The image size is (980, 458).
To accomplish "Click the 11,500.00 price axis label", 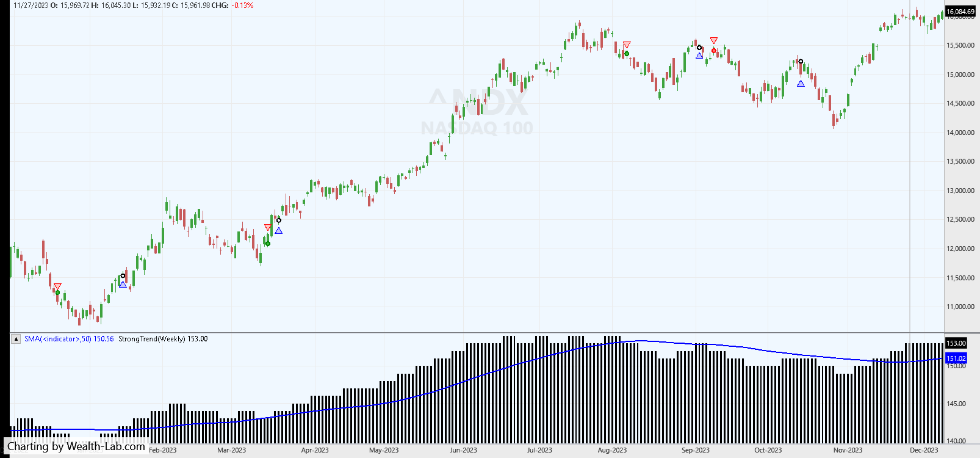I will (960, 278).
